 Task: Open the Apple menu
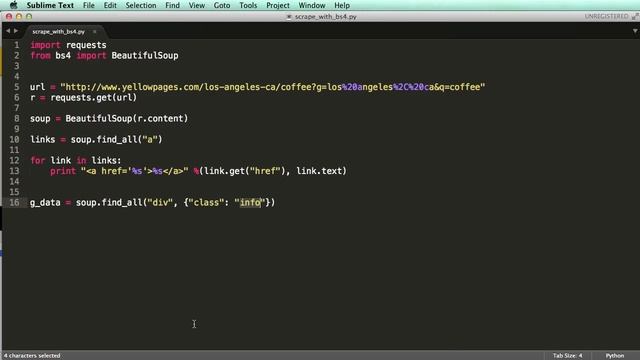click(x=13, y=5)
